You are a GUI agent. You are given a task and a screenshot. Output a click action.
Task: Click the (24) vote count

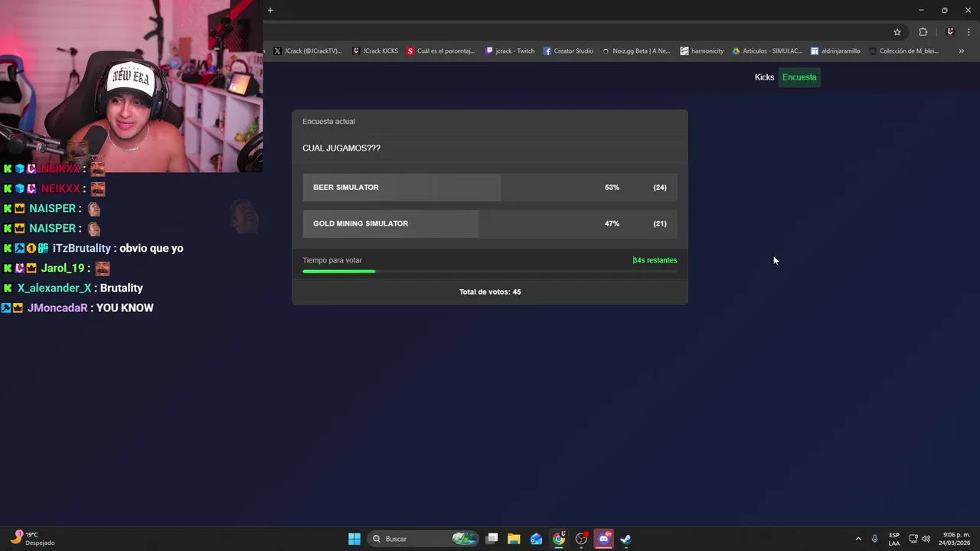[x=660, y=187]
